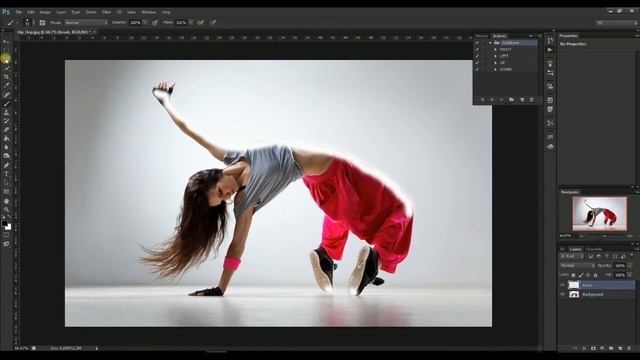Close the Hip Hop.jpg document tab
The height and width of the screenshot is (360, 640).
94,32
